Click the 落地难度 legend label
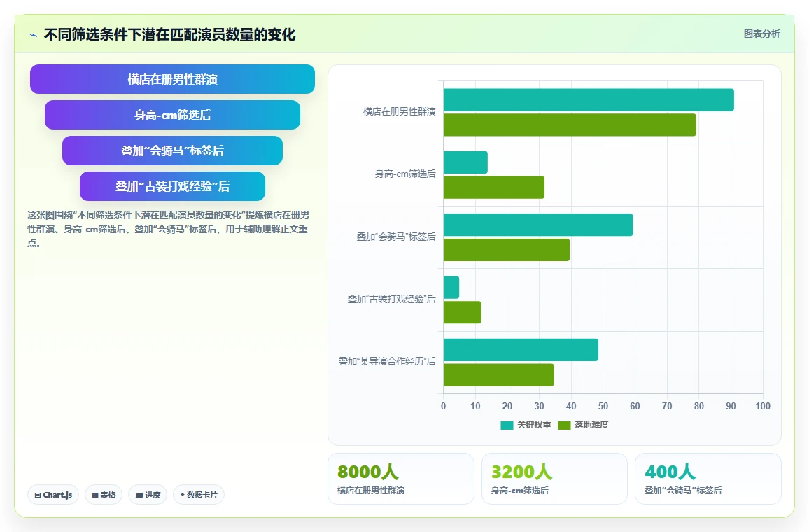Screen dimensions: 809x532 coord(591,425)
